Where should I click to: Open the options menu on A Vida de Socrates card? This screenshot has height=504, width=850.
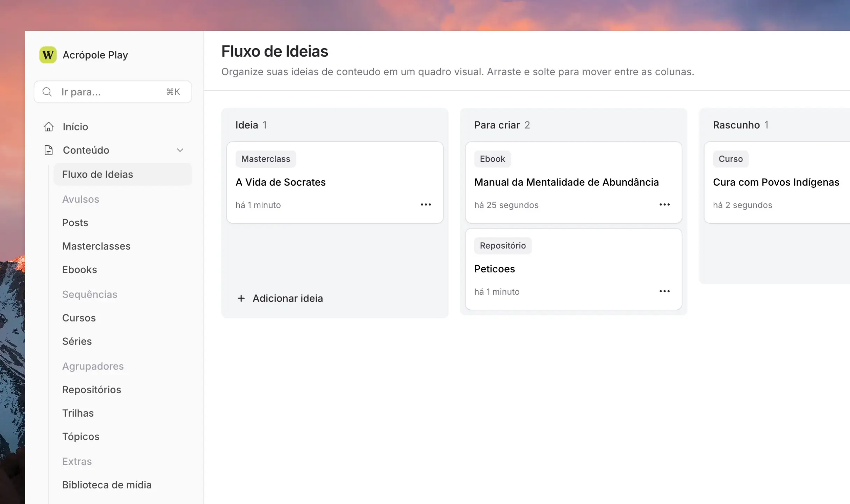(426, 204)
